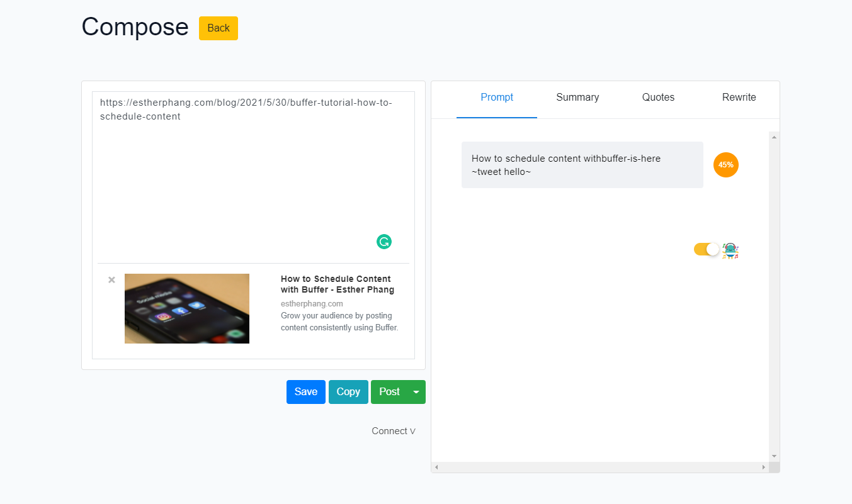Click the vertical scrollbar up arrow
This screenshot has height=504, width=852.
pyautogui.click(x=775, y=137)
